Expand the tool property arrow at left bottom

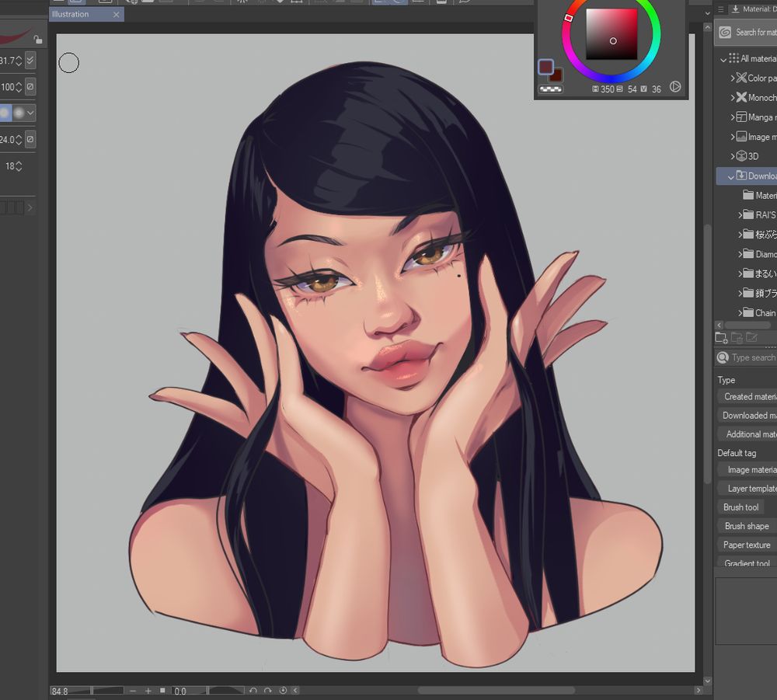[30, 207]
